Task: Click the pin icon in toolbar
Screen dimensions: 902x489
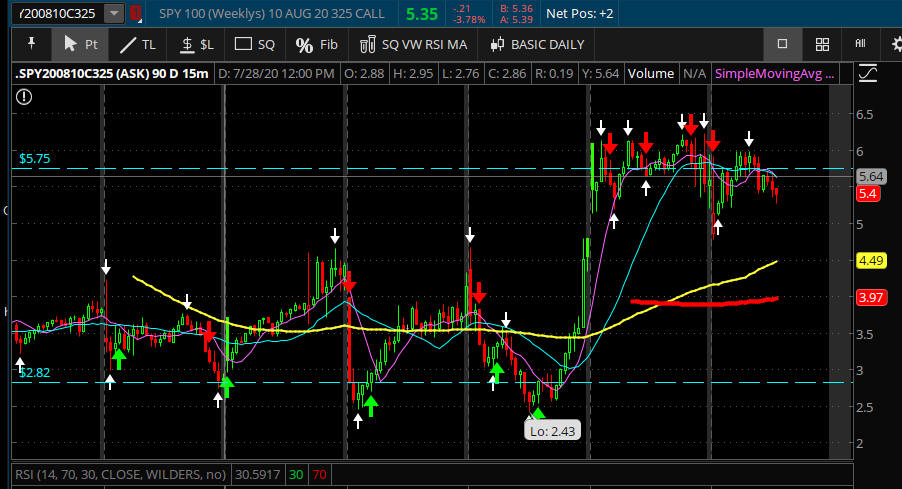Action: coord(32,44)
